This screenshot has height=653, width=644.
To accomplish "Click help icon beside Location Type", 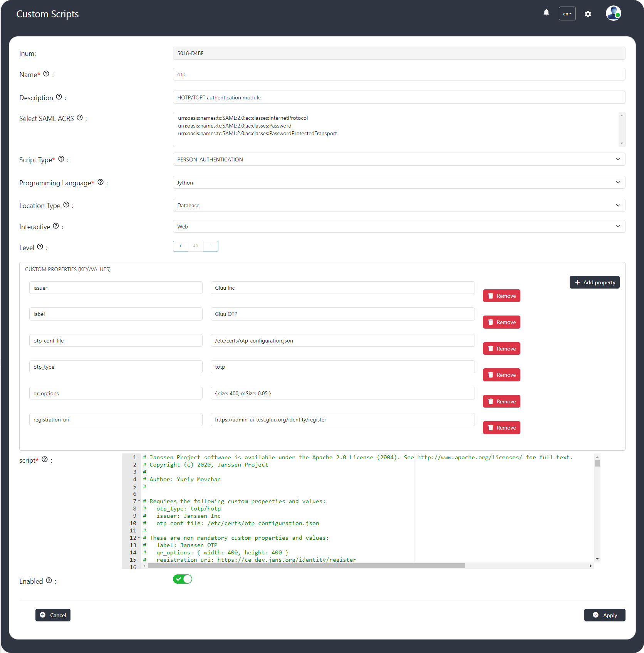I will (66, 205).
